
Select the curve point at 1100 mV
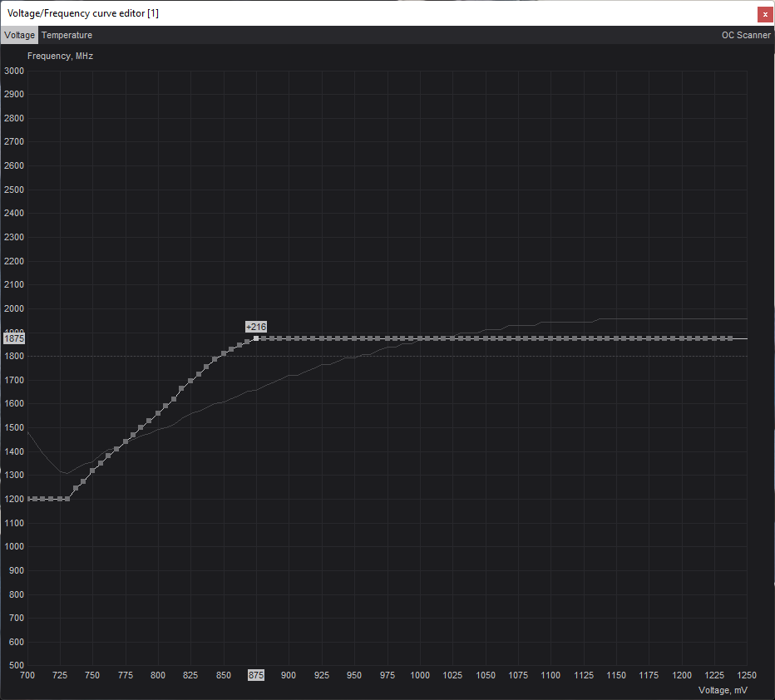coord(550,338)
